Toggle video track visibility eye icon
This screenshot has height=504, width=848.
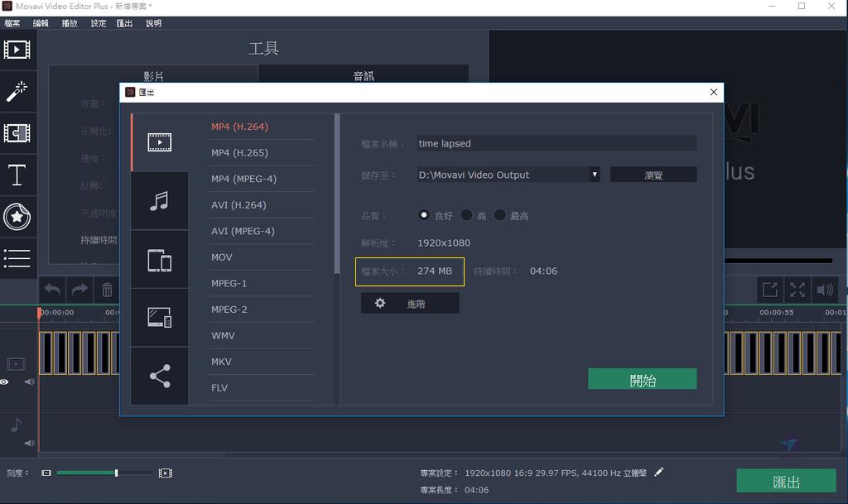4,382
